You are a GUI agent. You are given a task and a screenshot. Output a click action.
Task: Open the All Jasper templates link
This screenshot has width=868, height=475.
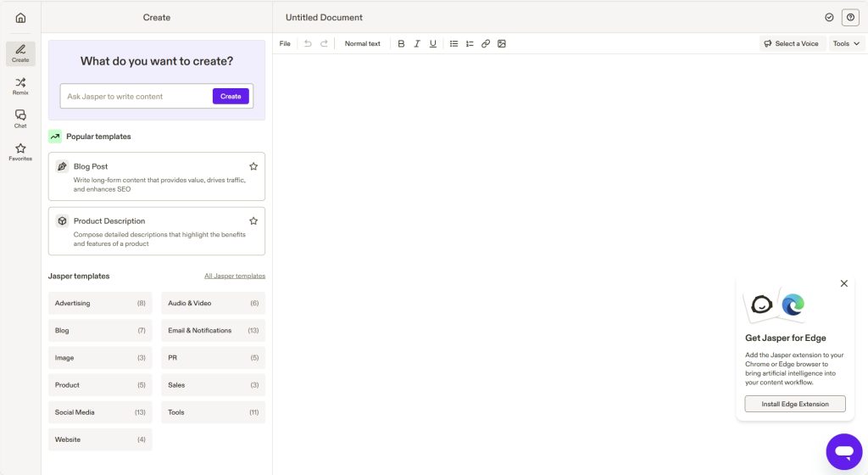(235, 276)
